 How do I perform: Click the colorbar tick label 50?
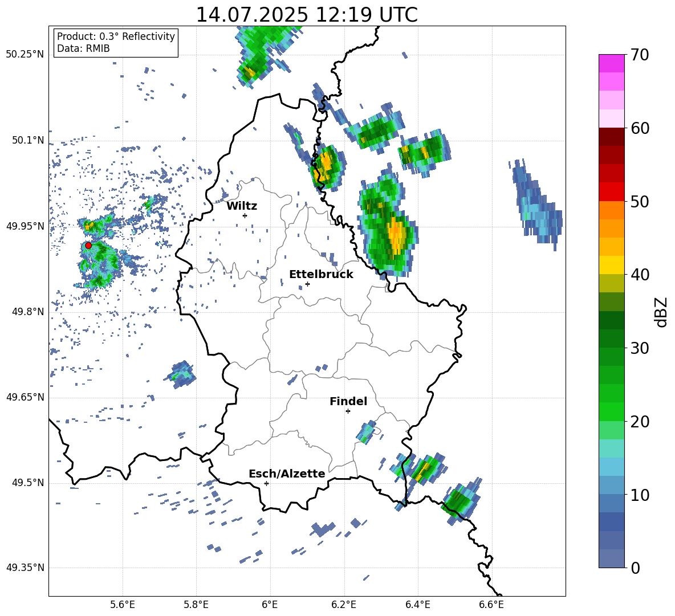click(x=640, y=201)
